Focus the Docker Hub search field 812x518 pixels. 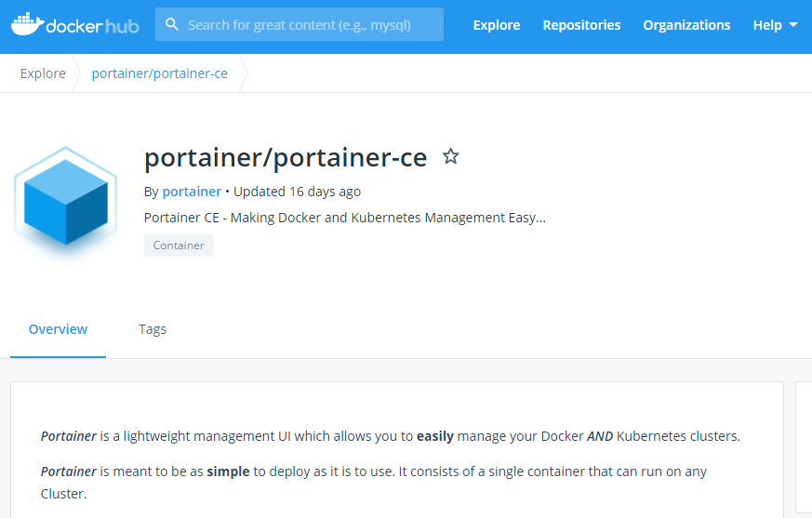point(300,24)
